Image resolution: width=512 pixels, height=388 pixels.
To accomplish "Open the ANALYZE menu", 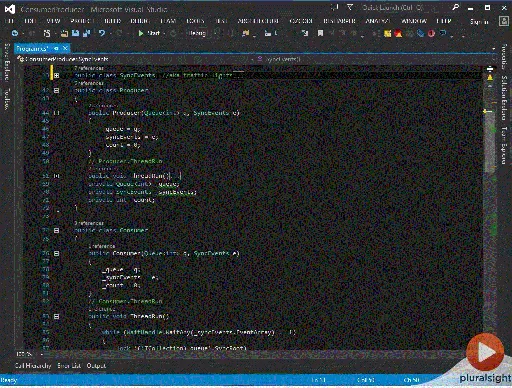I will [377, 21].
